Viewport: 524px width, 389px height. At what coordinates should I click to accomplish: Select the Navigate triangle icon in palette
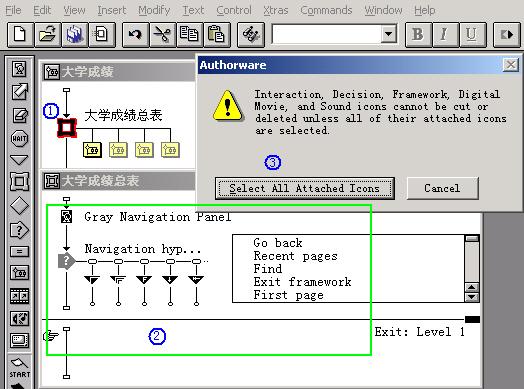pyautogui.click(x=19, y=160)
